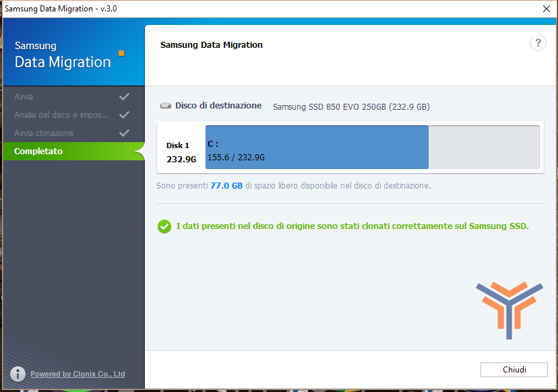Click the green success checkmark icon
Screen dimensions: 558x392
(x=164, y=226)
